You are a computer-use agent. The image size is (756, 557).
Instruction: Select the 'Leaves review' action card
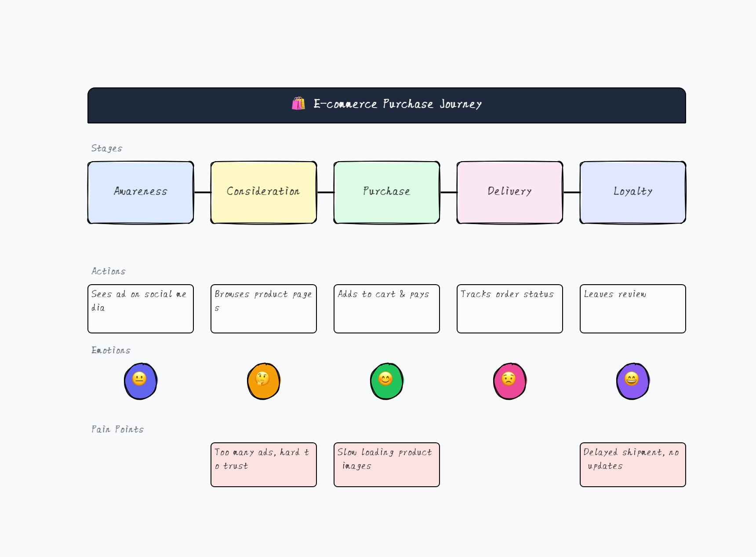click(632, 308)
